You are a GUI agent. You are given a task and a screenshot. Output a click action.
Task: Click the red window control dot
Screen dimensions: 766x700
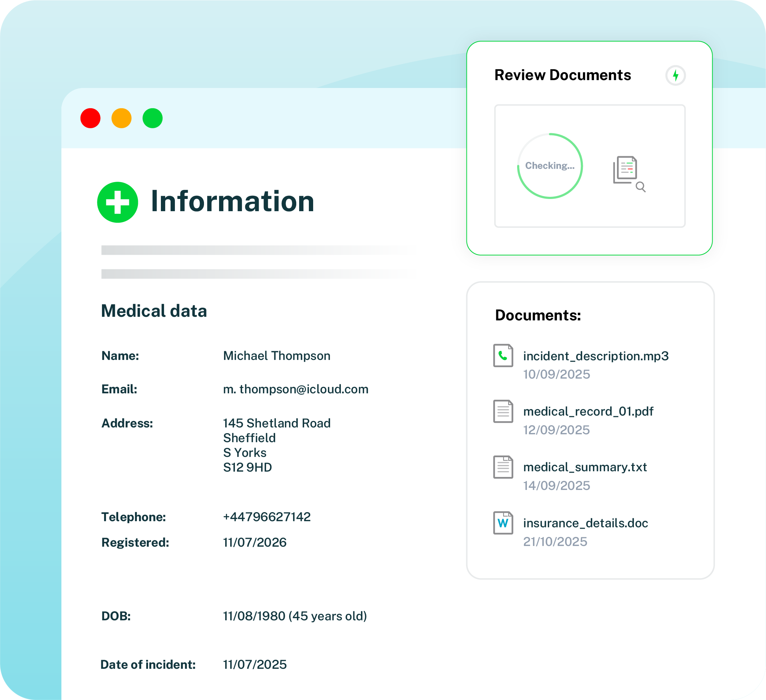[x=90, y=118]
